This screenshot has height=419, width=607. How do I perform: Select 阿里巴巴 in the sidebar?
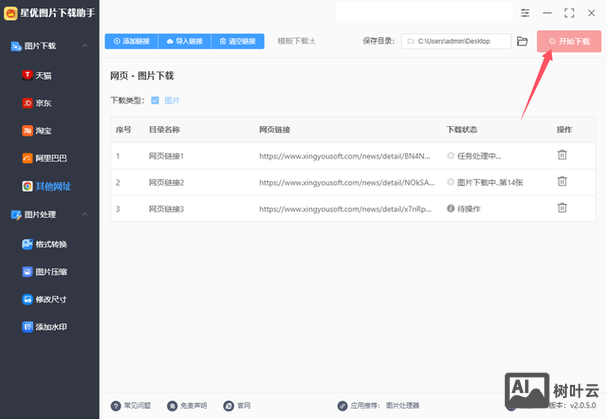click(45, 158)
